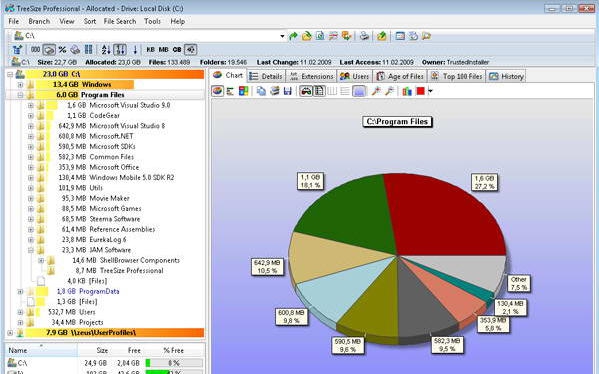Expand the CodeGear folder node

(x=31, y=115)
